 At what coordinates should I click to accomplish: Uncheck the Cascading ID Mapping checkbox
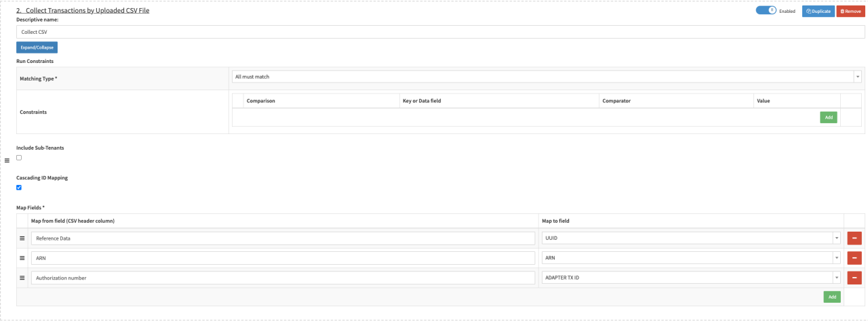(19, 188)
